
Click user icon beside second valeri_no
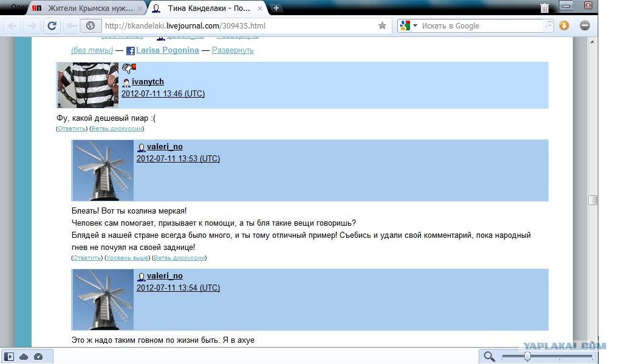point(141,277)
